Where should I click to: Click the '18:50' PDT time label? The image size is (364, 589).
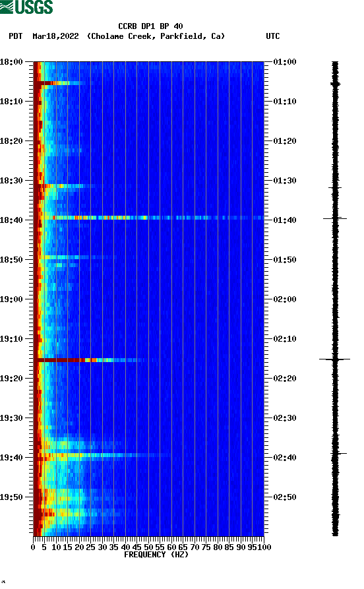tap(11, 260)
